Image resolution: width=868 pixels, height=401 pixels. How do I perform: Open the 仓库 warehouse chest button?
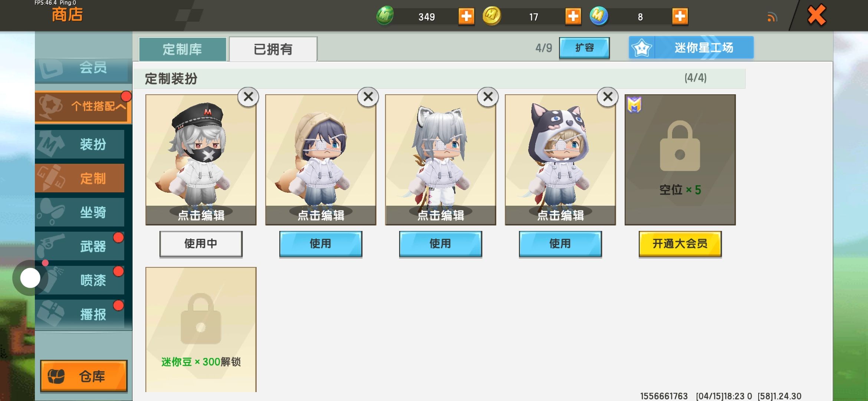tap(84, 376)
